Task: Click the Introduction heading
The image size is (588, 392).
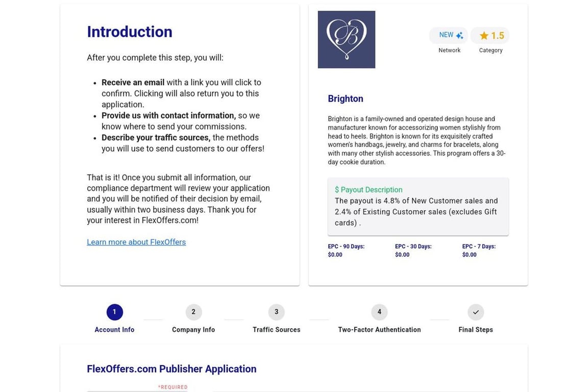Action: pyautogui.click(x=130, y=32)
